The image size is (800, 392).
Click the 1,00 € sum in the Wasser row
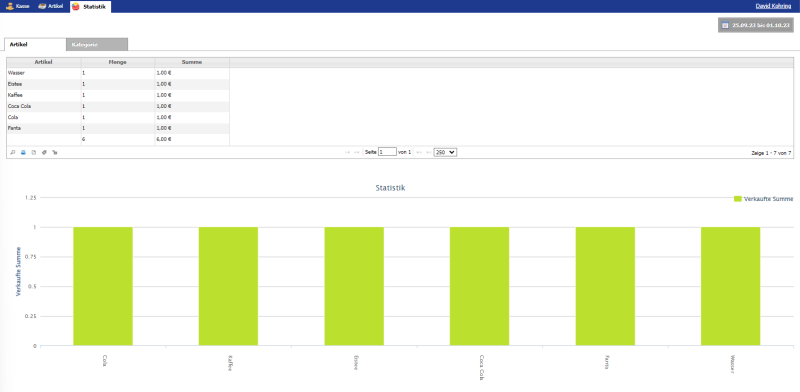pyautogui.click(x=164, y=73)
